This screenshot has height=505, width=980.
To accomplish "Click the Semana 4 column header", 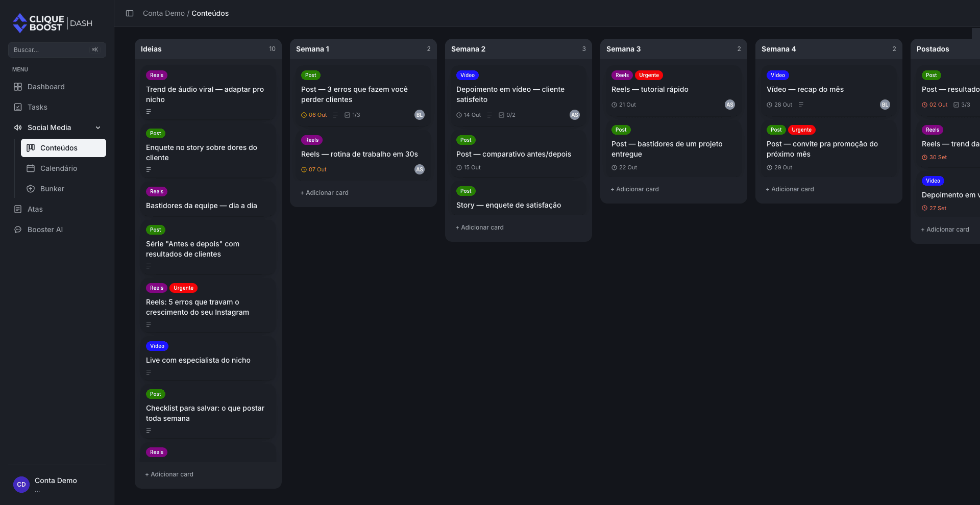I will tap(829, 49).
